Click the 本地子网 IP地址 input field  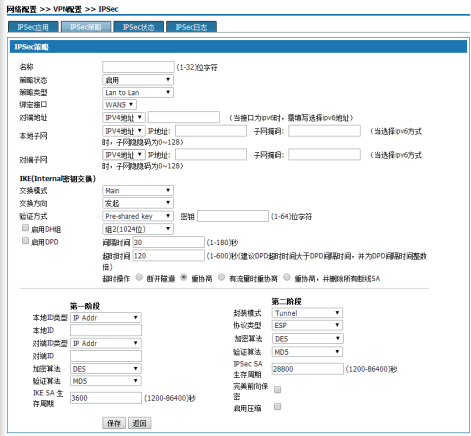(x=211, y=131)
